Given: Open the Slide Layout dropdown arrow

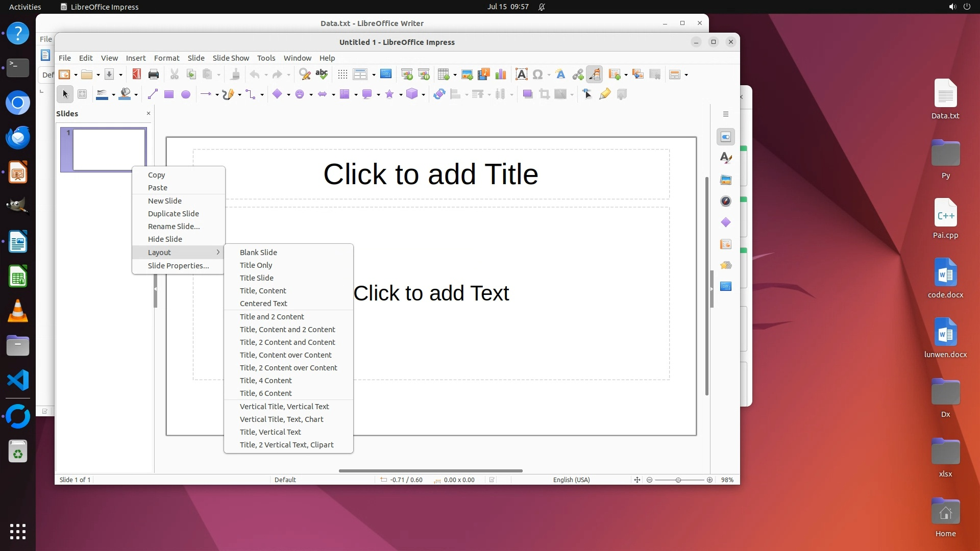Looking at the screenshot, I should (687, 75).
